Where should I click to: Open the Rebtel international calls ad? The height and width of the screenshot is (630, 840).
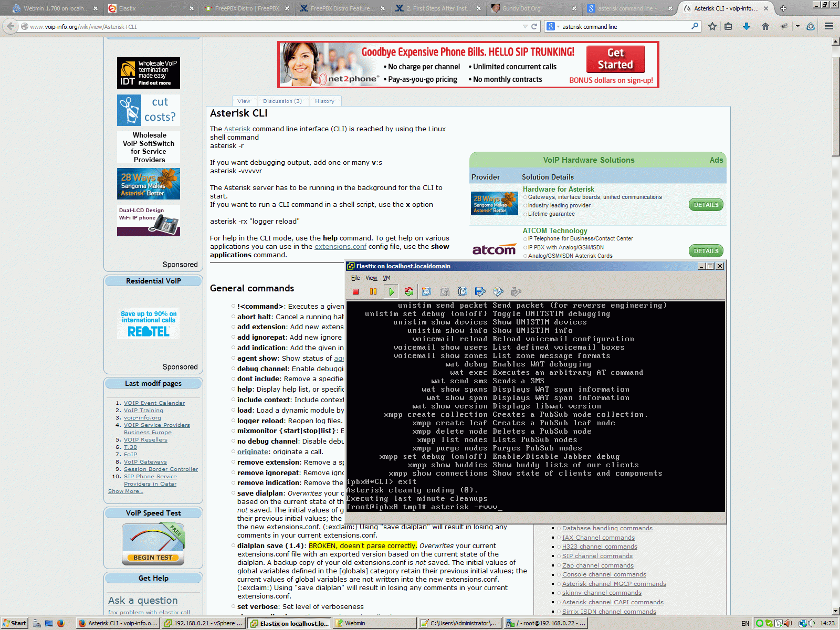pos(149,323)
